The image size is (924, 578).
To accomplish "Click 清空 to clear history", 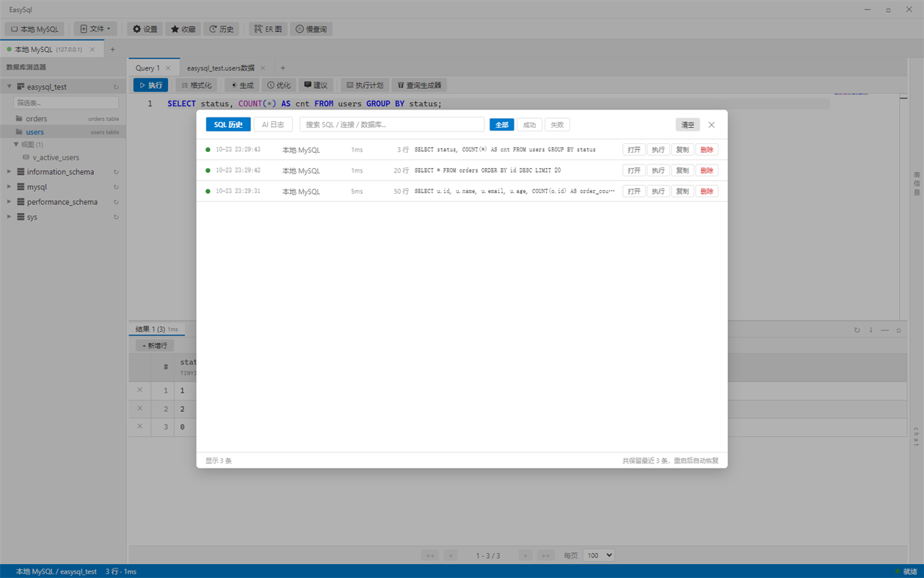I will (688, 125).
